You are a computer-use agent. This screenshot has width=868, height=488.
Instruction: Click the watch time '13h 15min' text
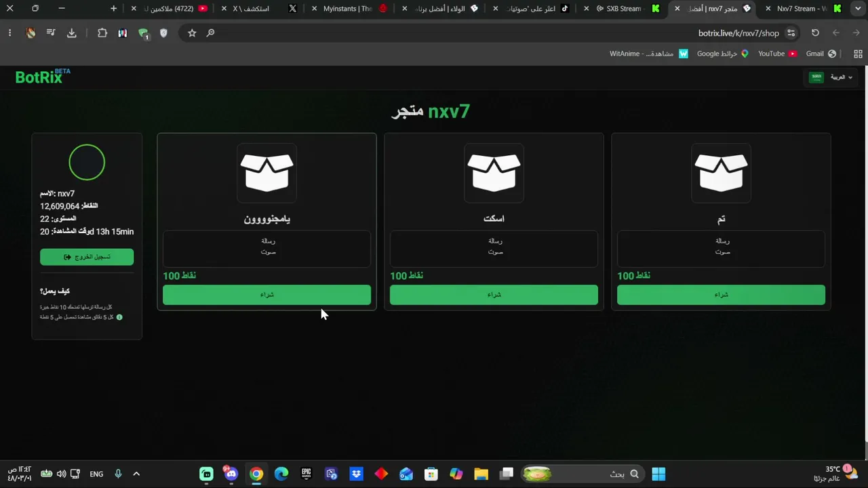click(x=115, y=232)
